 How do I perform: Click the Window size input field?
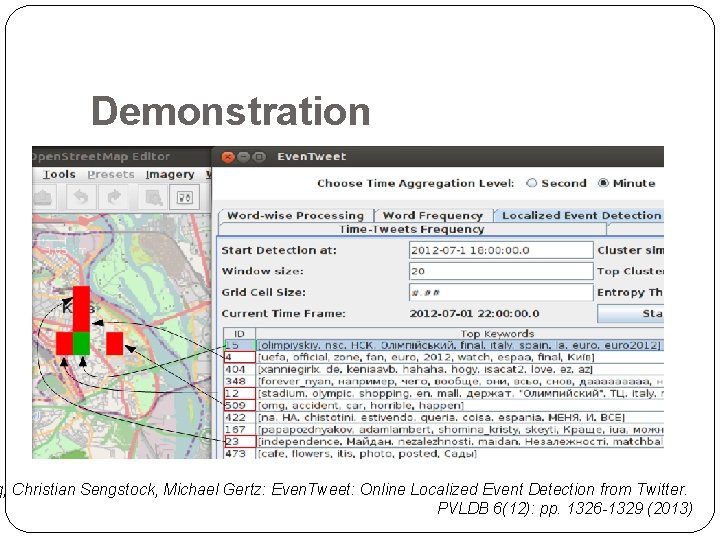[x=501, y=271]
